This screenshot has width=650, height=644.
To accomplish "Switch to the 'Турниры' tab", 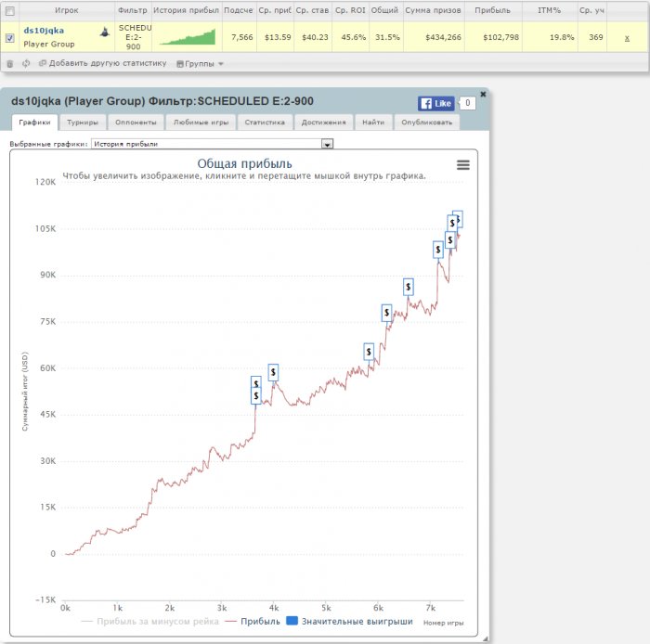I will pyautogui.click(x=83, y=122).
